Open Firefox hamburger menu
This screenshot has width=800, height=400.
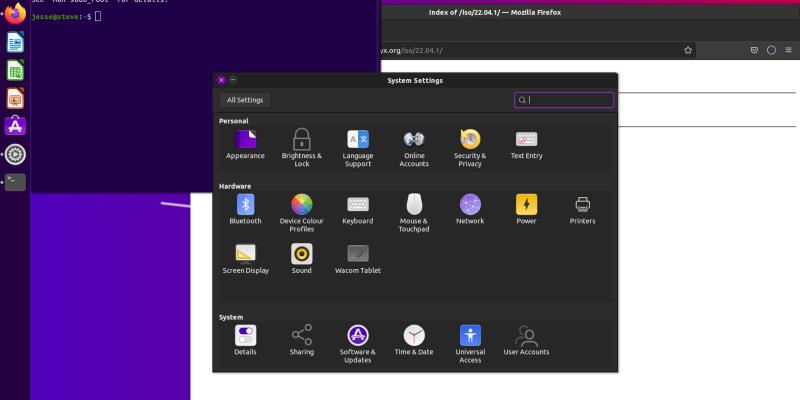tap(789, 50)
